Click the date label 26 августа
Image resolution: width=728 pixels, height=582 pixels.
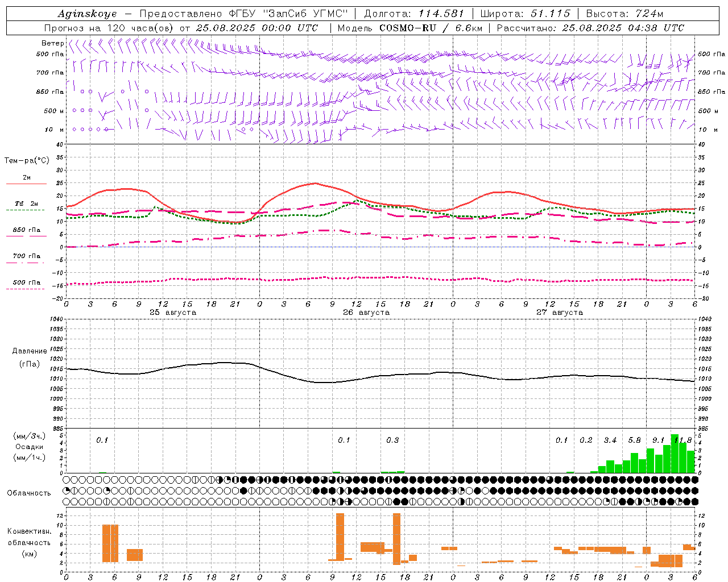pos(366,313)
